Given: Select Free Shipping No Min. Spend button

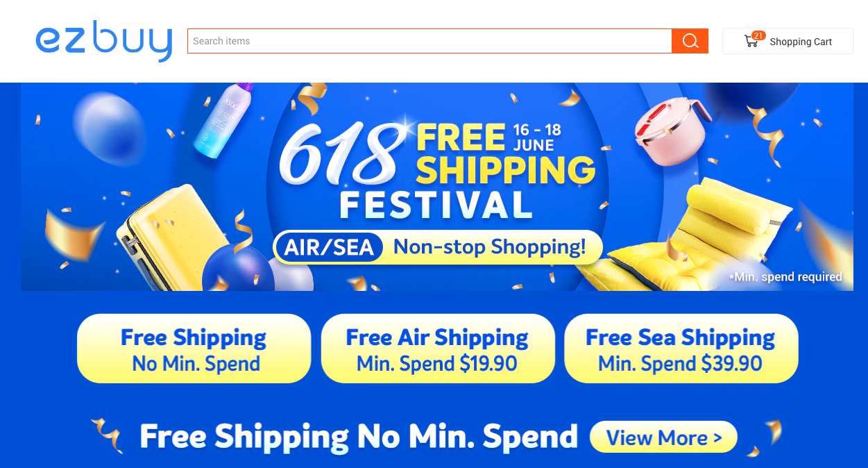Looking at the screenshot, I should point(194,349).
